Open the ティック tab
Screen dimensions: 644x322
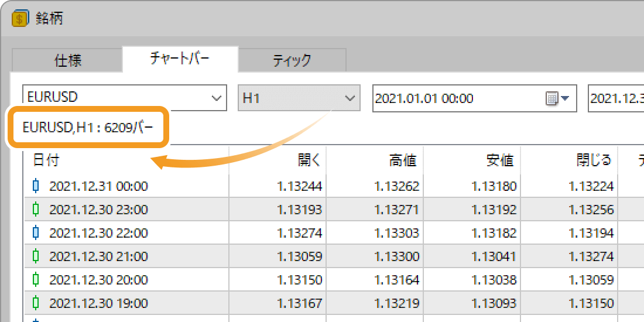292,60
